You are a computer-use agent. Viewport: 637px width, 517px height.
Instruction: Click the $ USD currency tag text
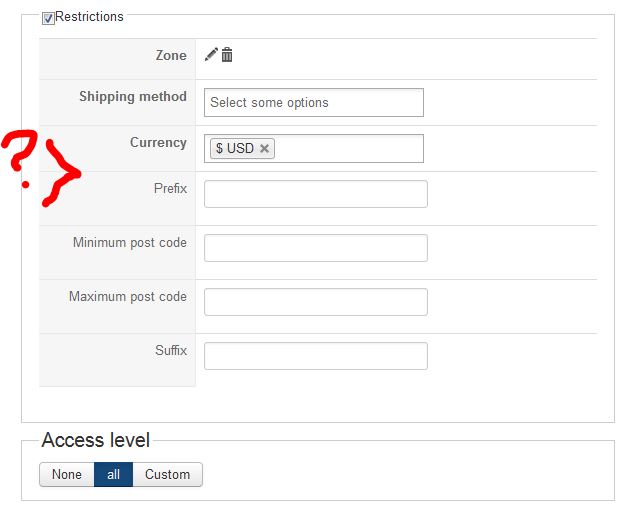point(235,148)
